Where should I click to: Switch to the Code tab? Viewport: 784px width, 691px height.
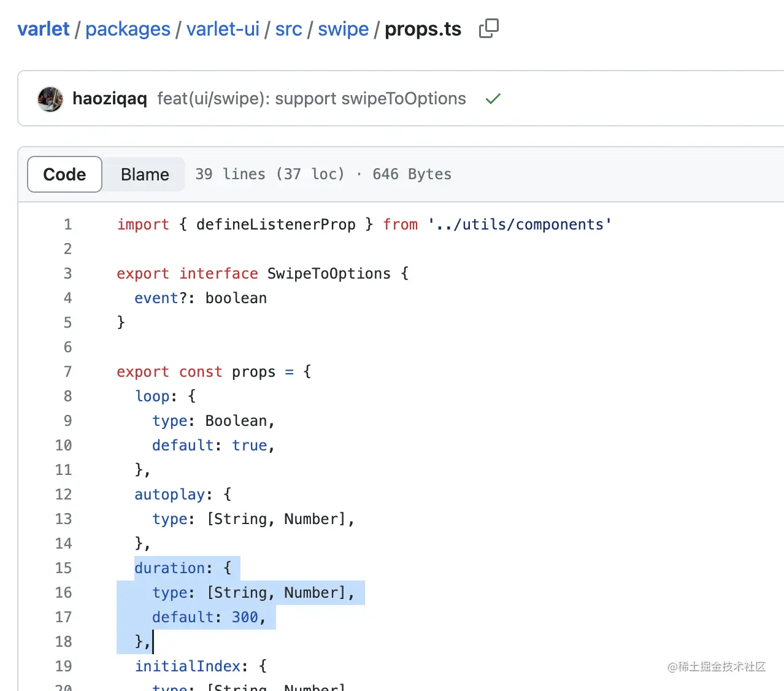[x=64, y=174]
